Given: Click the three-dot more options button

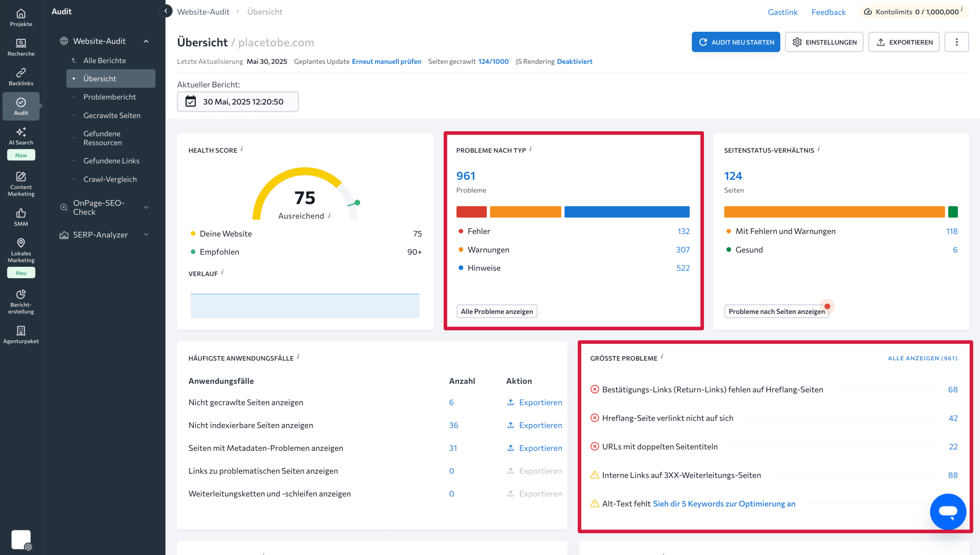Looking at the screenshot, I should (956, 42).
